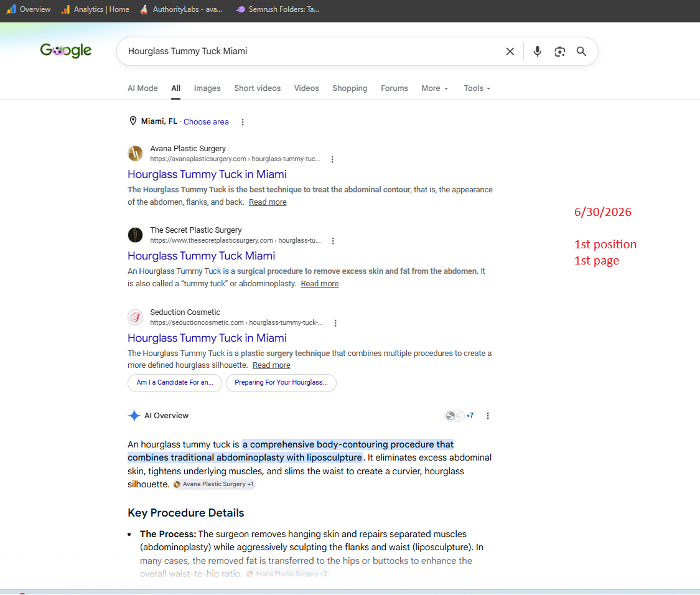Viewport: 700px width, 595px height.
Task: Click 'Key Procedure Details' heading
Action: 185,513
